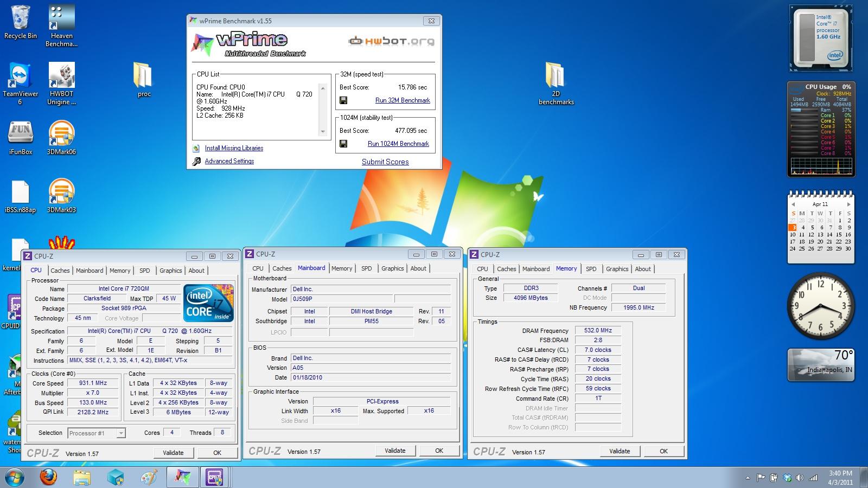868x488 pixels.
Task: Show hidden tray icons arrow
Action: (x=748, y=478)
